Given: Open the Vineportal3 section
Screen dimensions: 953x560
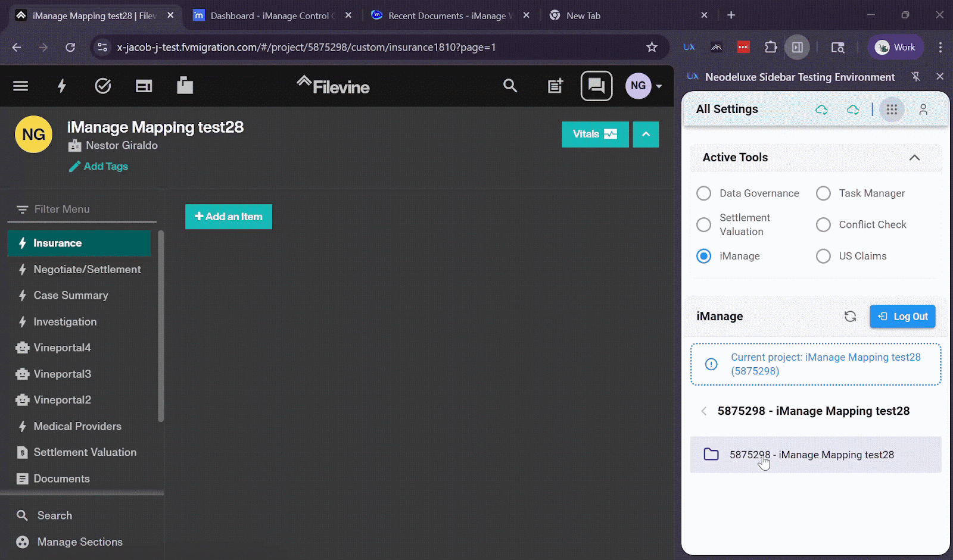Looking at the screenshot, I should [x=79, y=374].
